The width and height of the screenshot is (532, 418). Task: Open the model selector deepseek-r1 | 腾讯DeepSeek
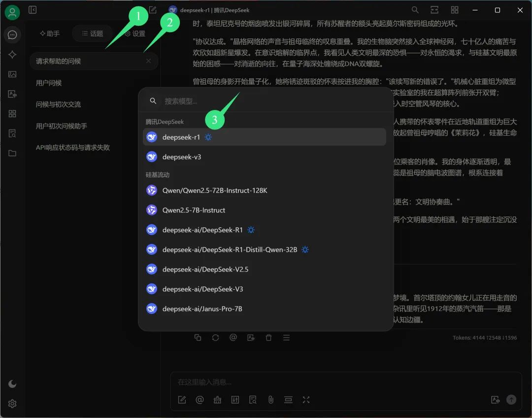209,10
